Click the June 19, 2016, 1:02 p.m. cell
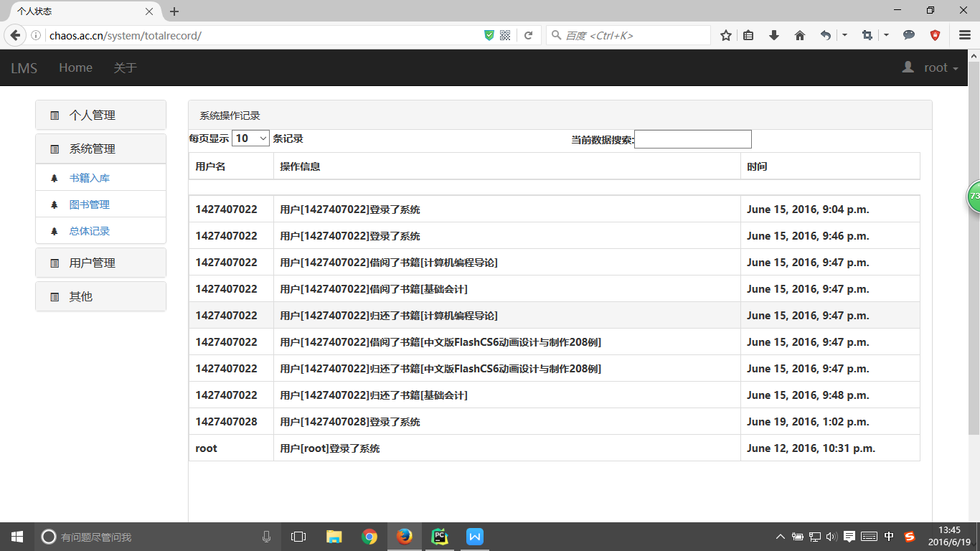 tap(830, 421)
